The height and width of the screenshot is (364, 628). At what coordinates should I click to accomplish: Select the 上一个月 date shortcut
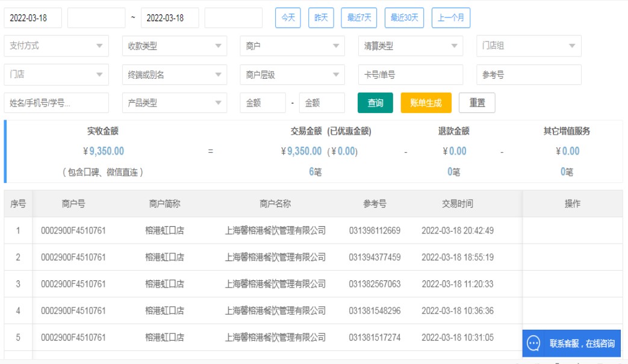tap(451, 17)
